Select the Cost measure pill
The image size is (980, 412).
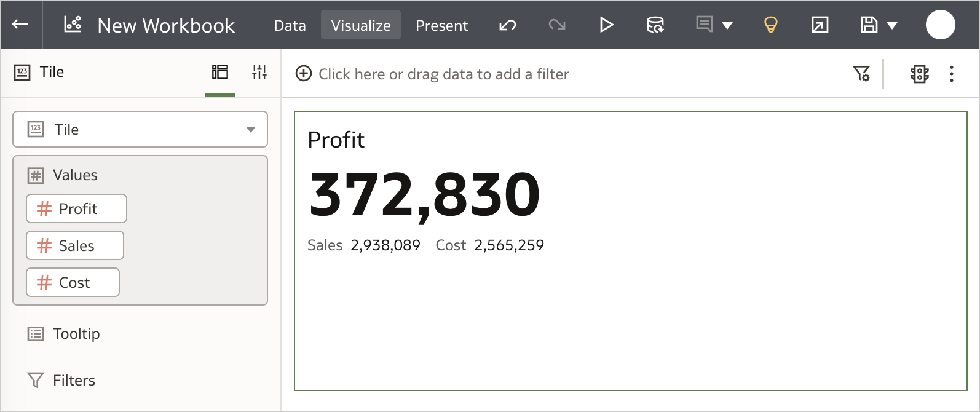pos(73,282)
